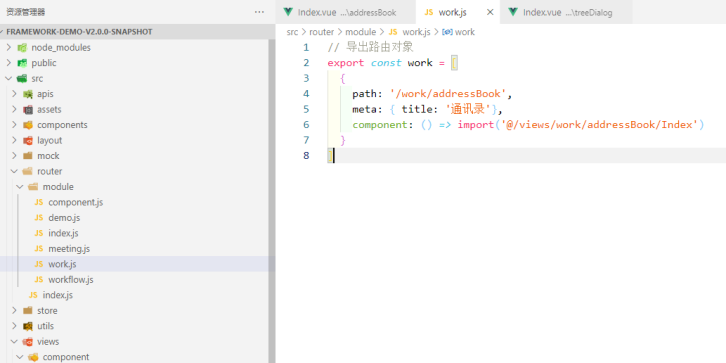
Task: Expand the utils folder chevron
Action: tap(14, 326)
